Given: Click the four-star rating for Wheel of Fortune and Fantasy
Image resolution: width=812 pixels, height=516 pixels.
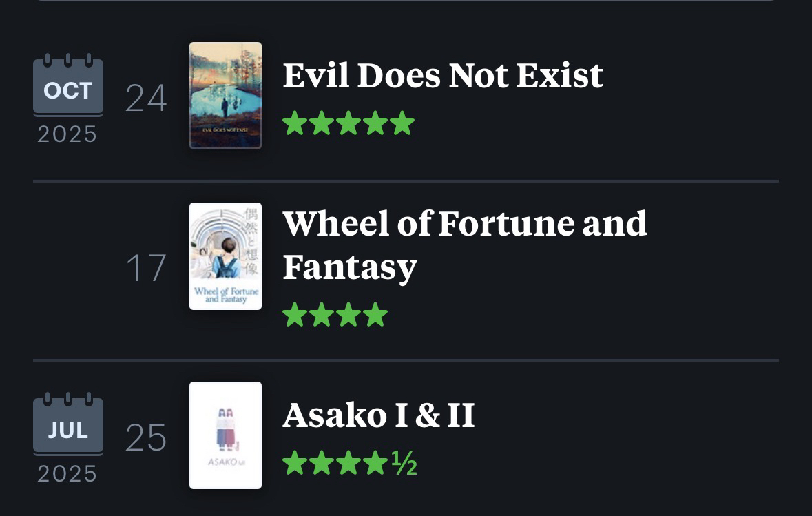Looking at the screenshot, I should [x=335, y=315].
